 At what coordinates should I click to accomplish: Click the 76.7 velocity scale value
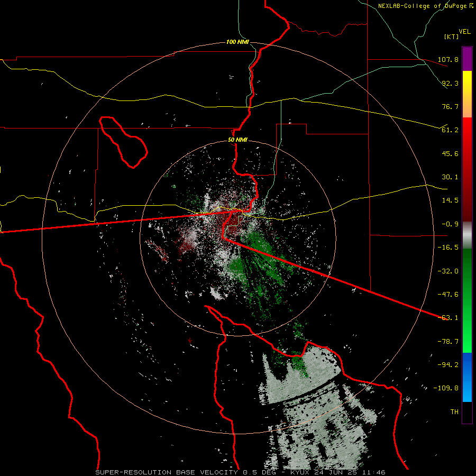(x=450, y=106)
